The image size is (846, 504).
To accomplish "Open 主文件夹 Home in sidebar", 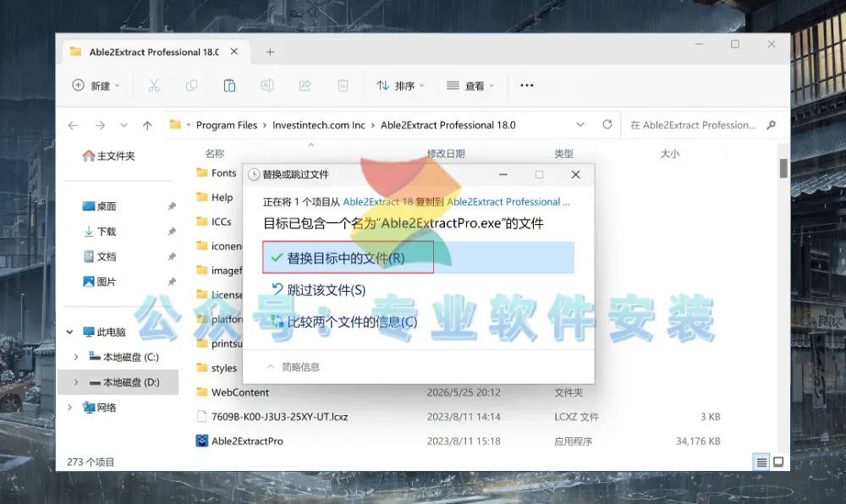I will (108, 156).
